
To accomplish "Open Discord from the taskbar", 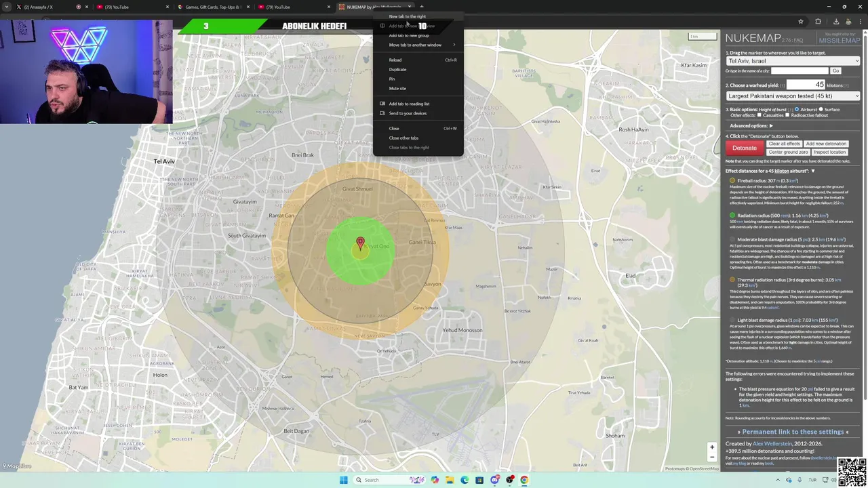I will tap(495, 480).
